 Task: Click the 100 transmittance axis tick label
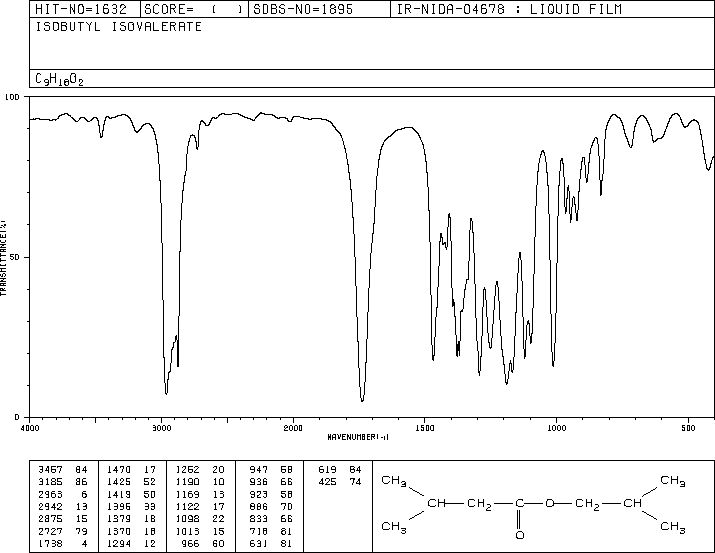click(x=12, y=97)
